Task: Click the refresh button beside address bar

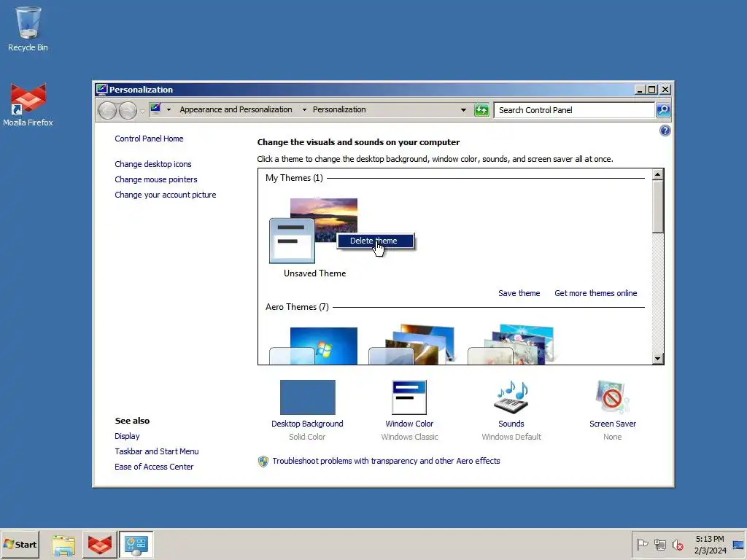Action: (481, 110)
